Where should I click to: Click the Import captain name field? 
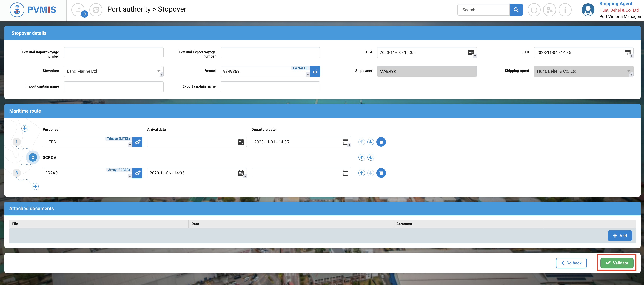point(113,87)
